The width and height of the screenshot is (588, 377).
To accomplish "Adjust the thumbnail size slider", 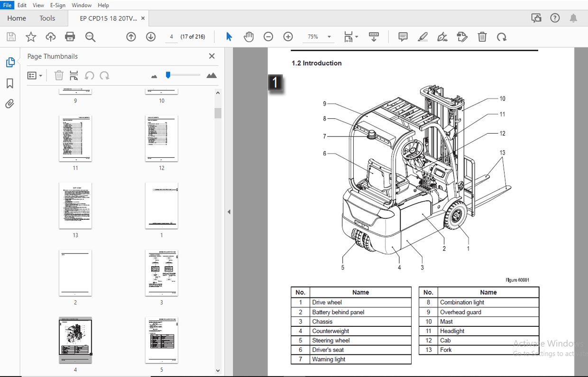I will [x=168, y=75].
